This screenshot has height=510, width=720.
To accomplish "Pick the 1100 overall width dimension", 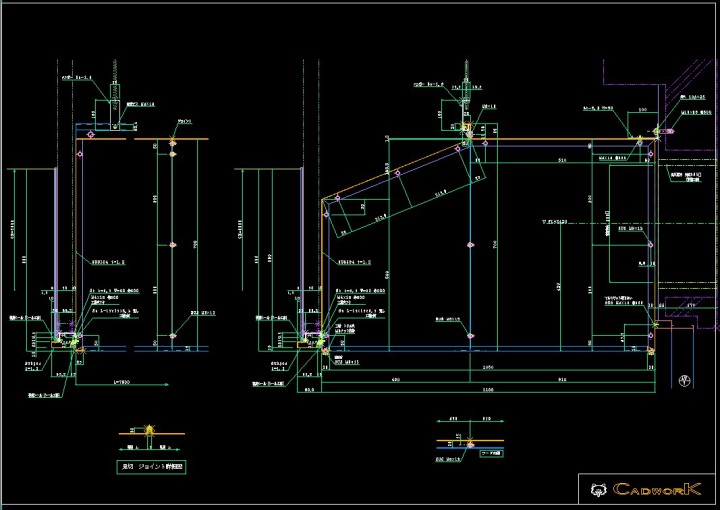I will [x=487, y=388].
